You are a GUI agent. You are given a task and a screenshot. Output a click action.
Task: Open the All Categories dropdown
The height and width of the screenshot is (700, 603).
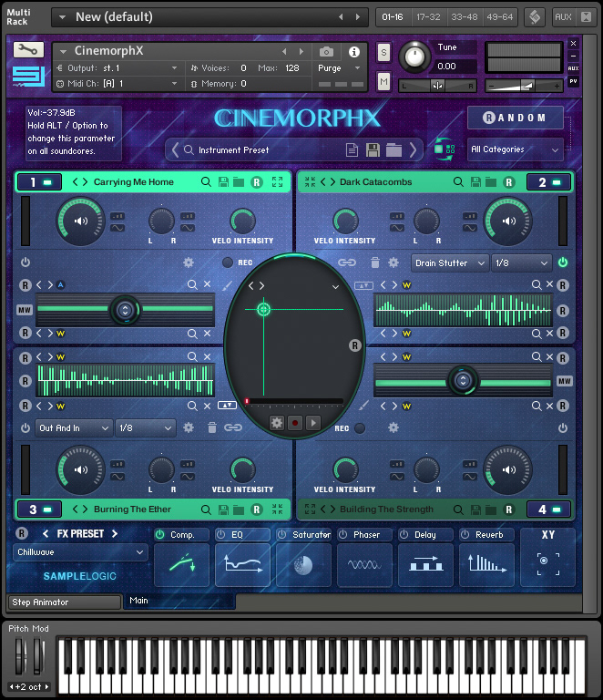516,149
